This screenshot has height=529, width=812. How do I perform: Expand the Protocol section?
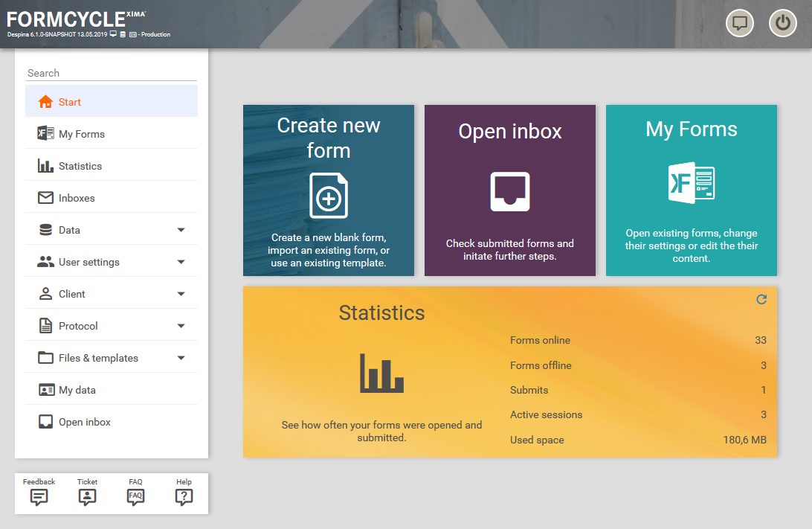click(181, 326)
